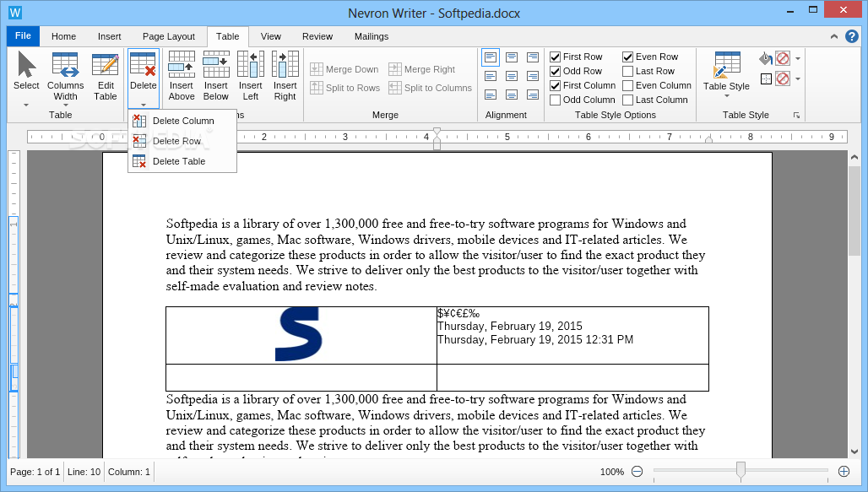Open the fill color dropdown arrow
The width and height of the screenshot is (868, 492).
click(798, 58)
